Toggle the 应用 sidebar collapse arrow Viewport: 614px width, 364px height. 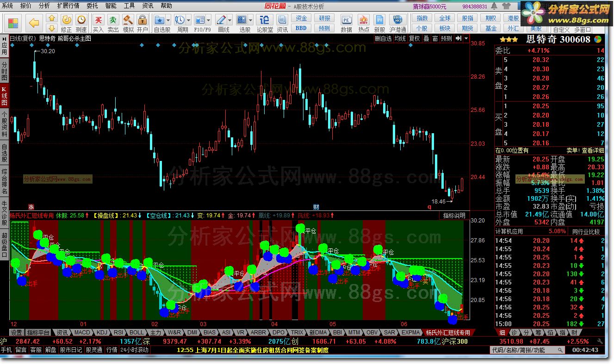tap(4, 39)
